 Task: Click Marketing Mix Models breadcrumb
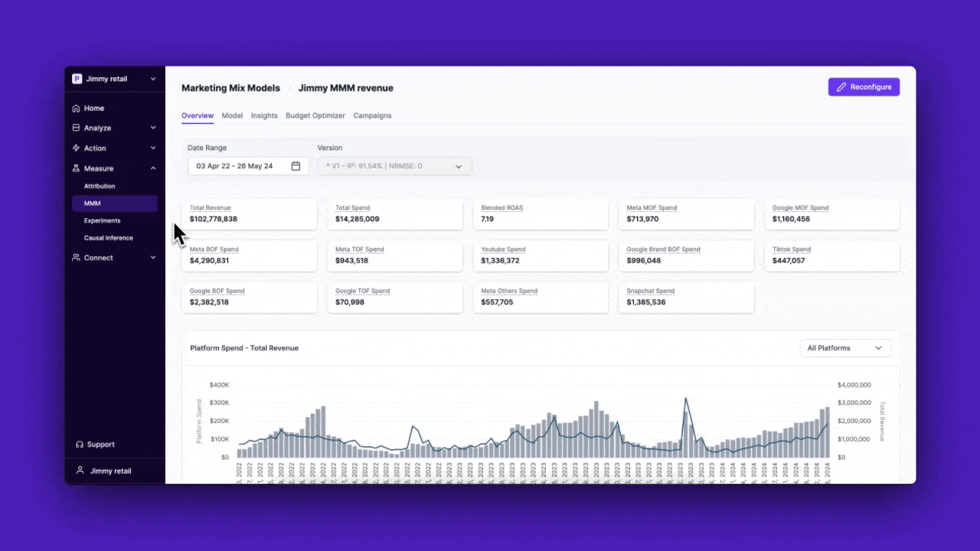pyautogui.click(x=230, y=88)
